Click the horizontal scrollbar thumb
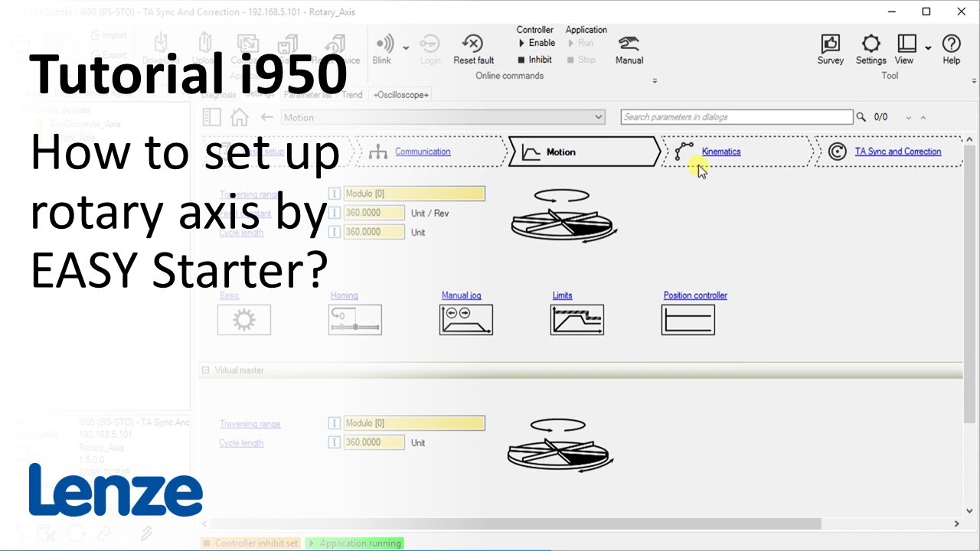The height and width of the screenshot is (551, 980). tap(516, 523)
